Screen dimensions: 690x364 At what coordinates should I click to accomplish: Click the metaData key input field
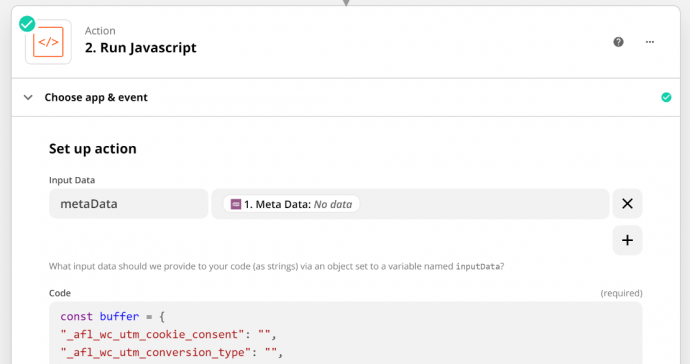click(x=128, y=204)
